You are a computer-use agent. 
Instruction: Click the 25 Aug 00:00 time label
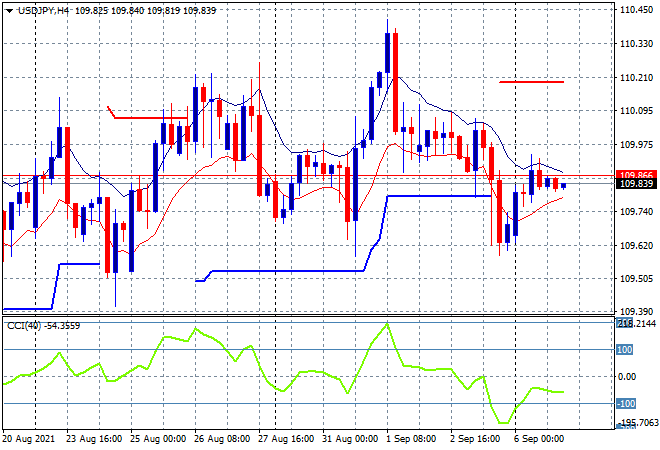(158, 439)
